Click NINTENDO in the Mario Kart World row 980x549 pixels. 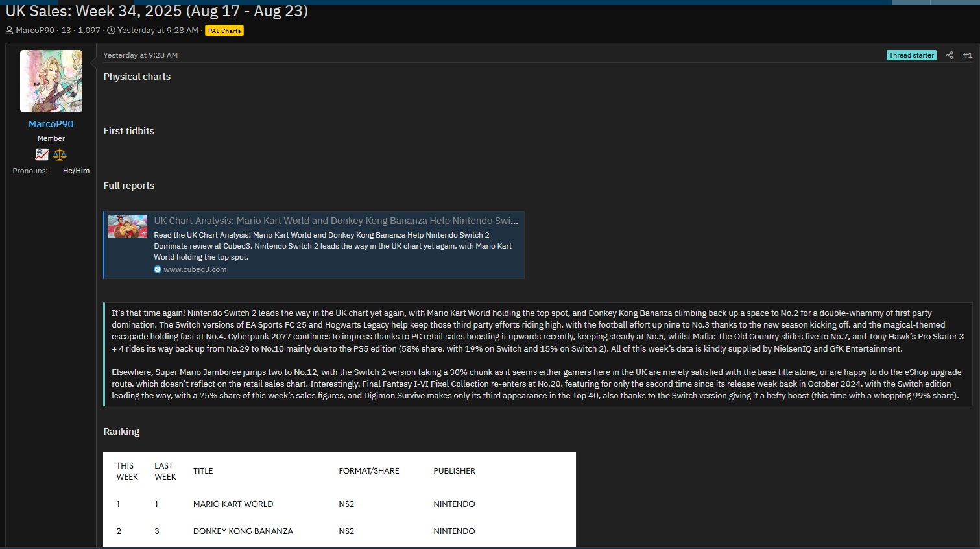[x=455, y=504]
